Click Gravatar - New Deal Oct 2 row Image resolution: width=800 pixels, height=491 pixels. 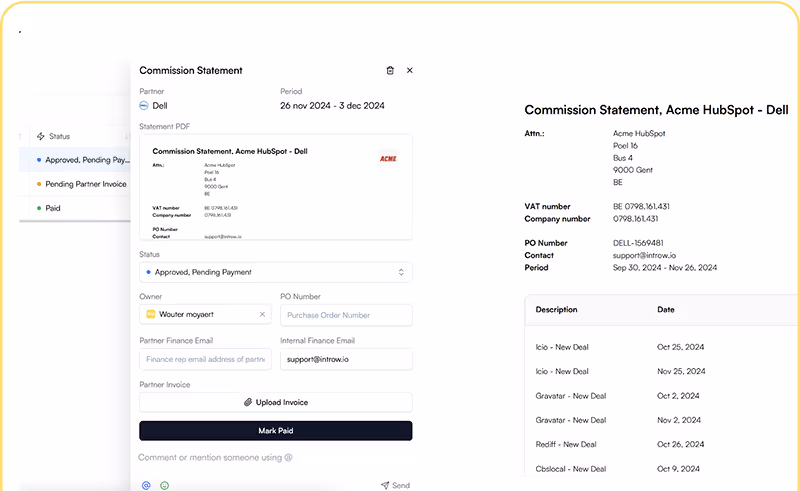click(661, 396)
